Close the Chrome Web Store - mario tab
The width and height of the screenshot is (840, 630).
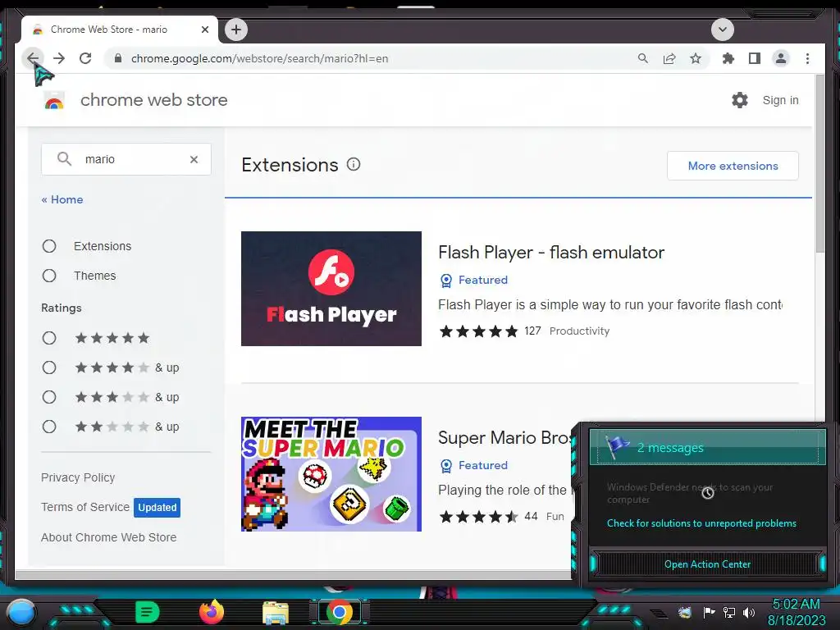204,30
